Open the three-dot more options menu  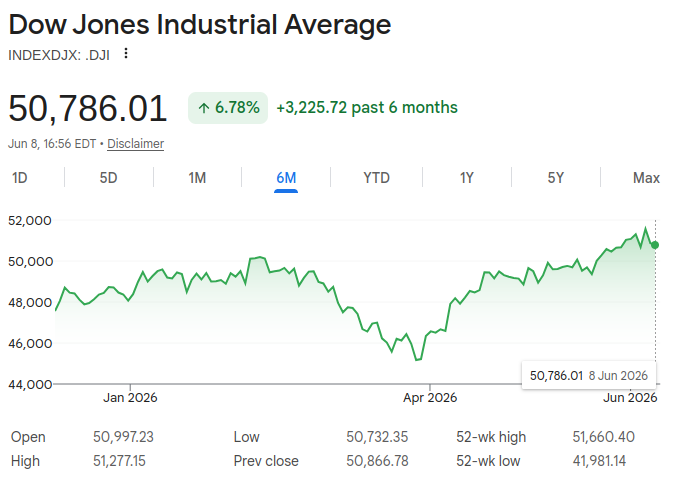click(126, 53)
